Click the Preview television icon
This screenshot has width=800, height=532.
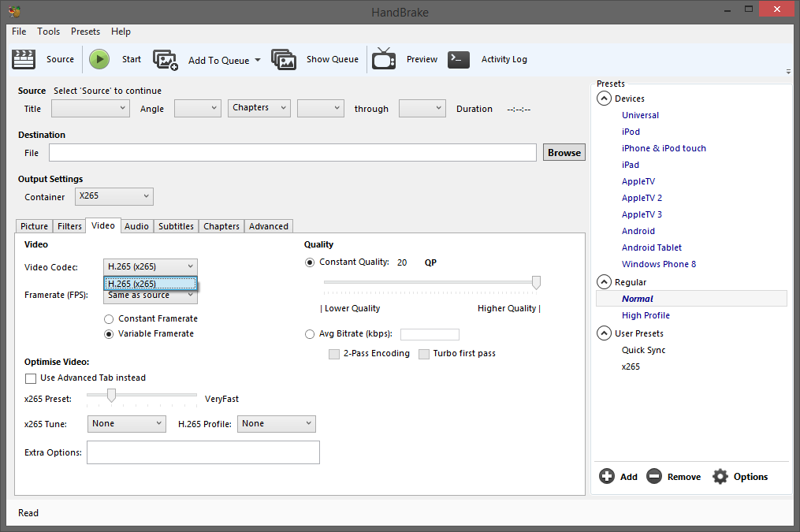click(384, 58)
